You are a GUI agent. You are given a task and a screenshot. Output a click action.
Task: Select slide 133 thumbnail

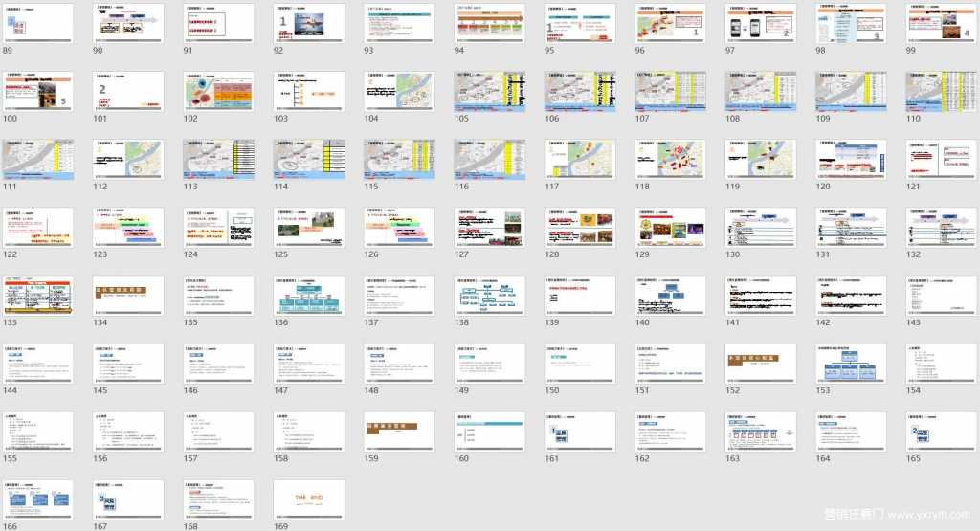click(x=36, y=296)
